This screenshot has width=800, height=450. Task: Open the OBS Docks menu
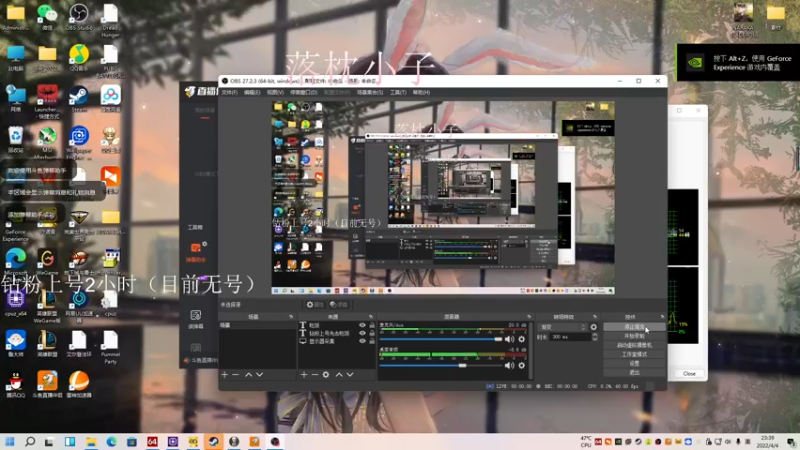coord(304,92)
